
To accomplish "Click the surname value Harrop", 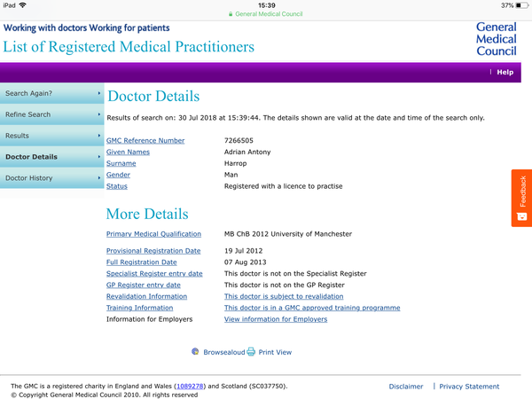I will coord(236,163).
